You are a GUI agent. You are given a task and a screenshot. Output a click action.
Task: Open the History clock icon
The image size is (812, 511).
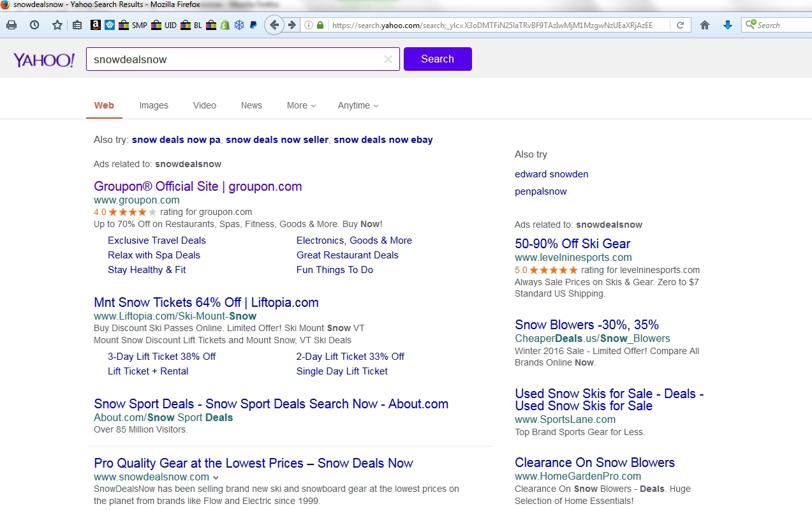click(34, 25)
